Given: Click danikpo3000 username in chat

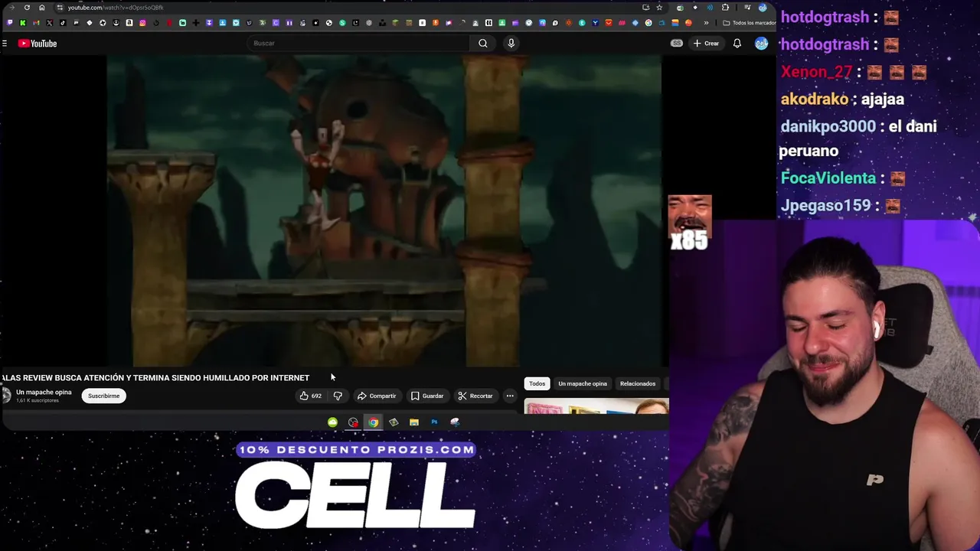Looking at the screenshot, I should (828, 127).
